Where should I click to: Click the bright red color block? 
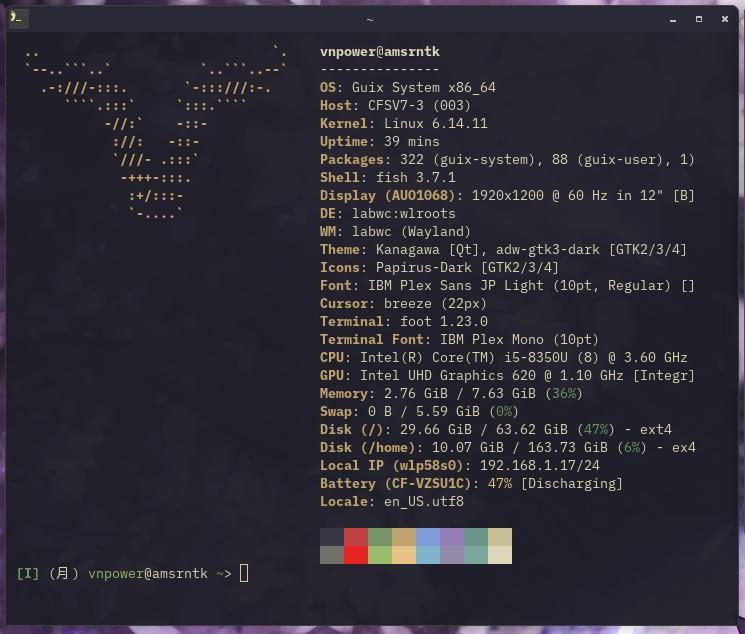[x=356, y=555]
